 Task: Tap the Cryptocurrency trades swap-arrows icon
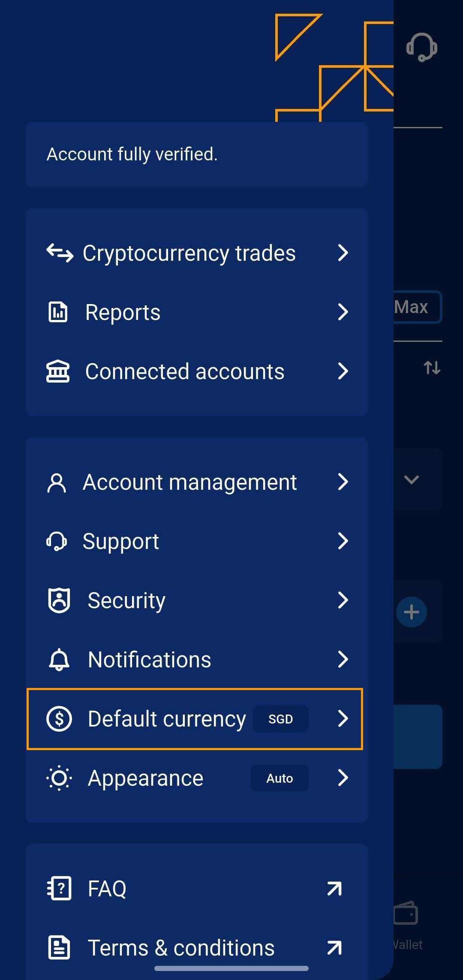point(60,253)
